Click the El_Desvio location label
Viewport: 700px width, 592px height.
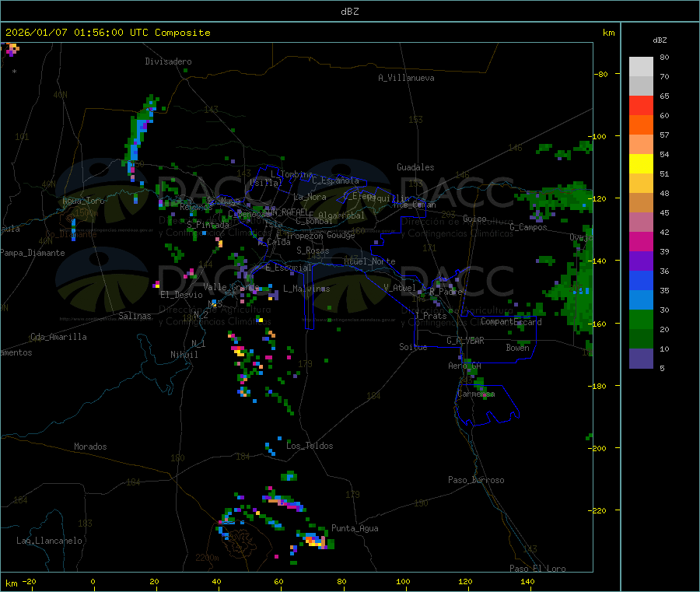point(182,295)
